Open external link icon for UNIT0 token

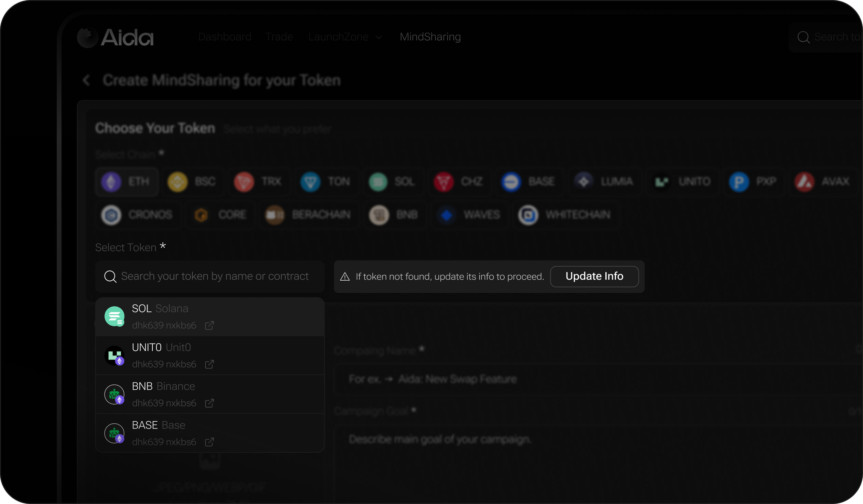tap(209, 364)
